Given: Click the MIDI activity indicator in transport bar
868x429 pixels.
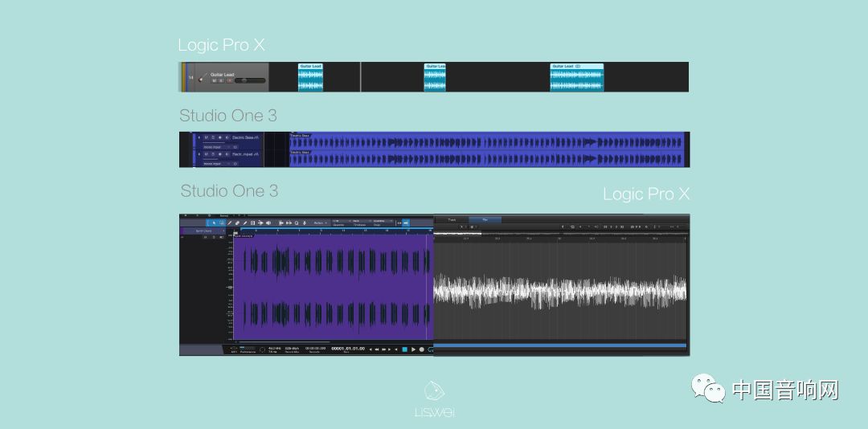Looking at the screenshot, I should coord(234,349).
